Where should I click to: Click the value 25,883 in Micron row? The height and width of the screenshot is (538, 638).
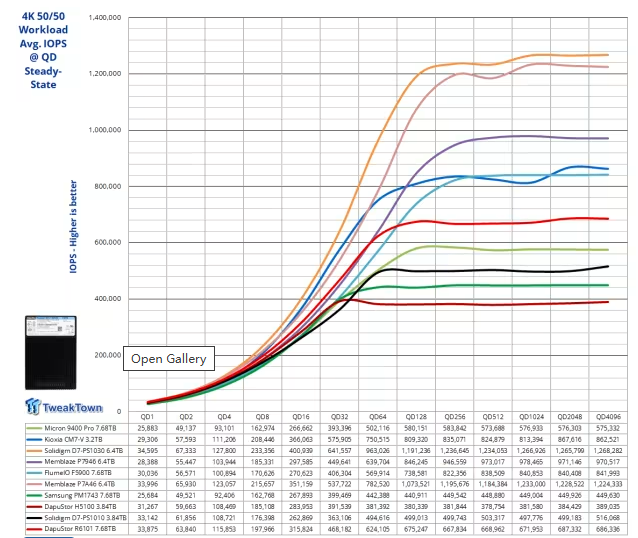tap(147, 428)
